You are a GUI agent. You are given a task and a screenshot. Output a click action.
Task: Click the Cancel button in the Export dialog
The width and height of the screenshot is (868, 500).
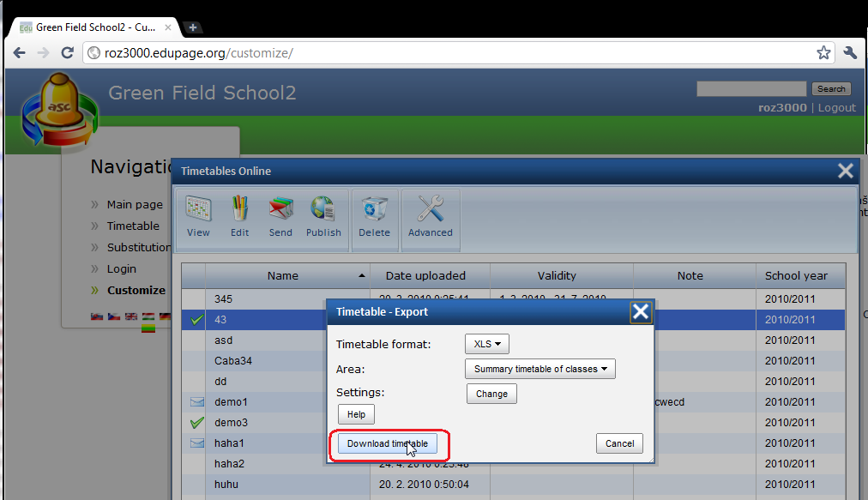tap(619, 443)
